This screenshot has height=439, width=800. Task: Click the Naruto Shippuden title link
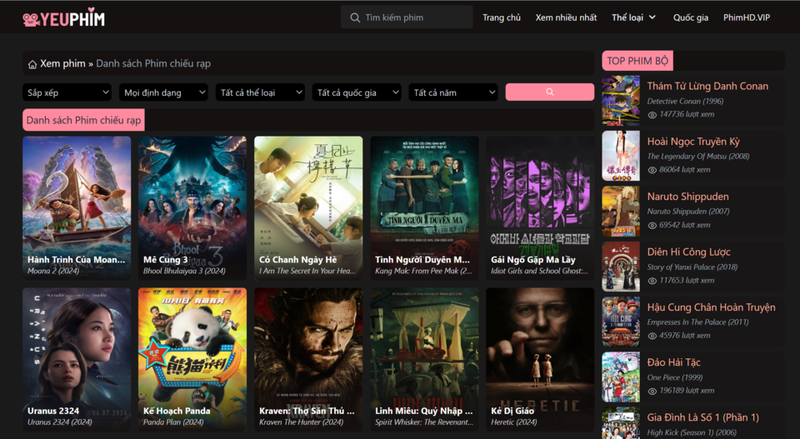tap(688, 197)
